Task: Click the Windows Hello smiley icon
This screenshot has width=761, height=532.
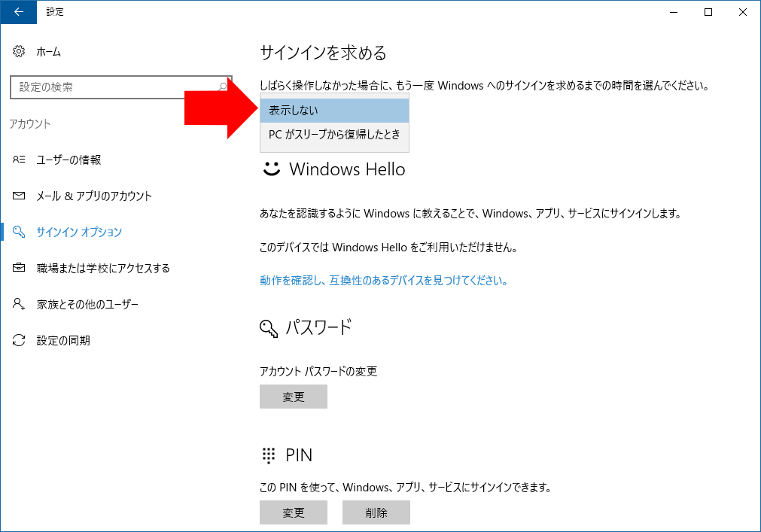Action: click(271, 169)
